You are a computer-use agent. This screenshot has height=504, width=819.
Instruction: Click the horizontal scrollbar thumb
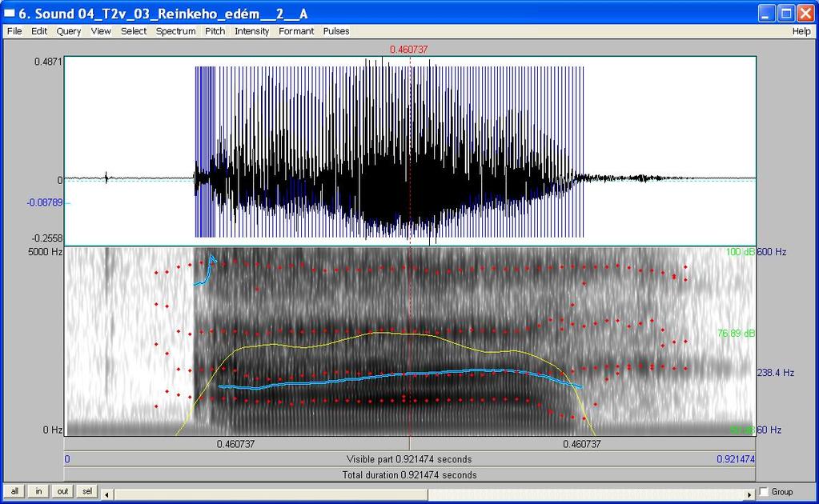[x=271, y=494]
